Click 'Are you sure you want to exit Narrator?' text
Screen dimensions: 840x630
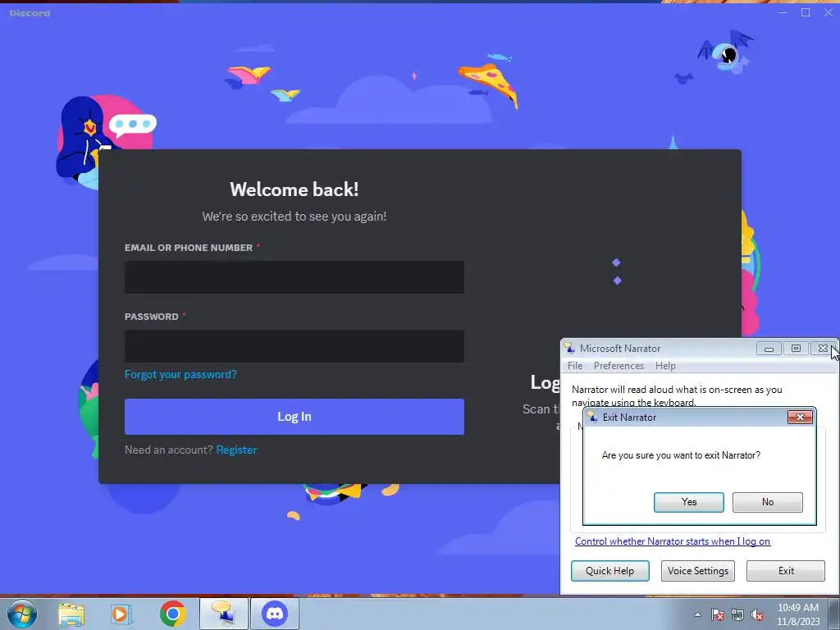pyautogui.click(x=681, y=455)
